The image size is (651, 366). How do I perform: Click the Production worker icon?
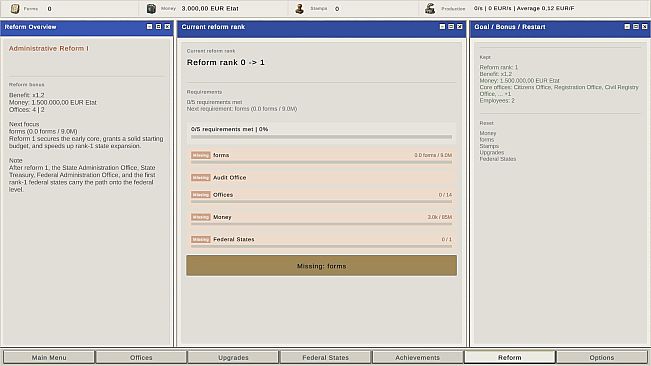(x=430, y=8)
